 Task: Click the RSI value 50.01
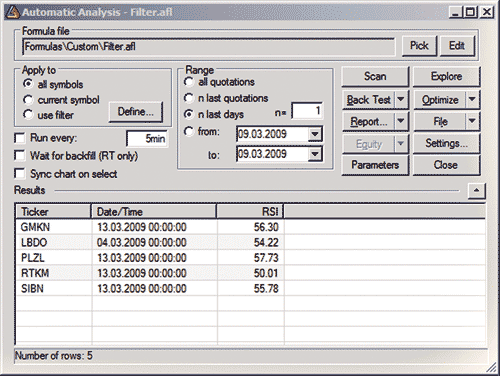(266, 273)
